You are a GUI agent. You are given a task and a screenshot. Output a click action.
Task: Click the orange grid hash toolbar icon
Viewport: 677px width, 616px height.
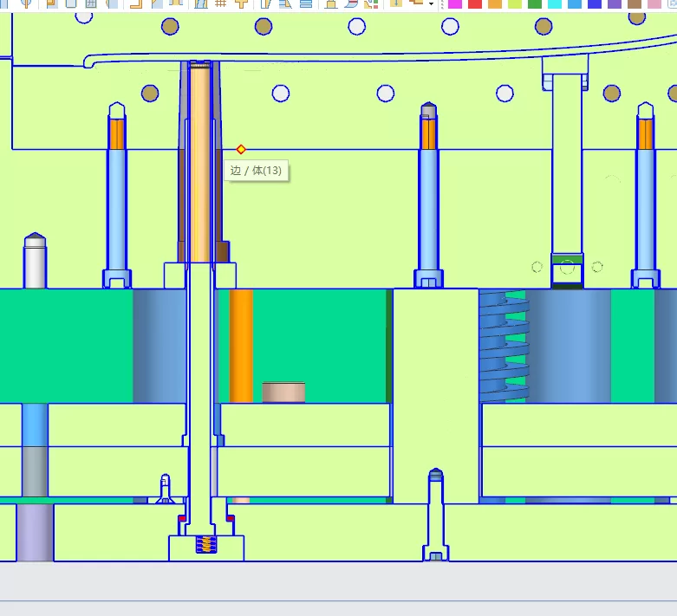coord(221,3)
